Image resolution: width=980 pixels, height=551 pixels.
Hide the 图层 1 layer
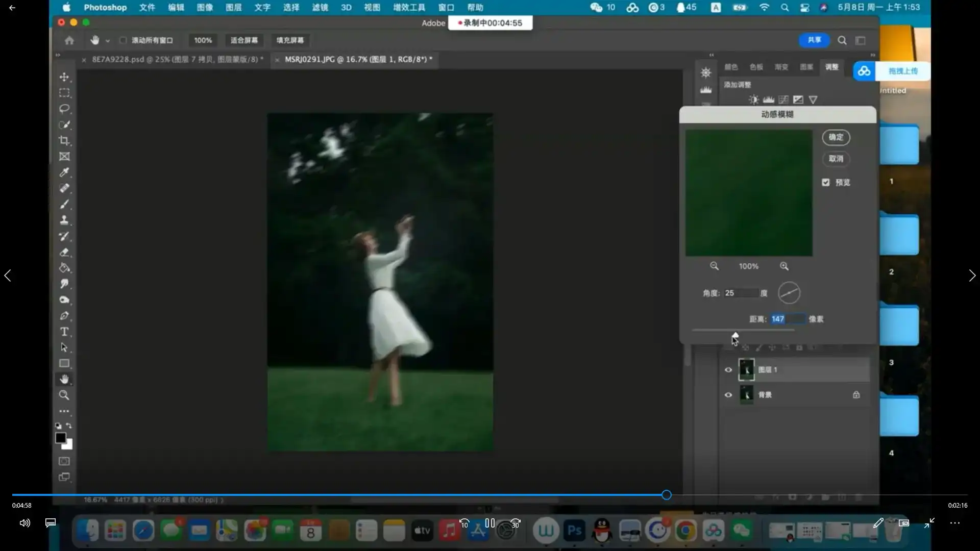[x=728, y=370]
